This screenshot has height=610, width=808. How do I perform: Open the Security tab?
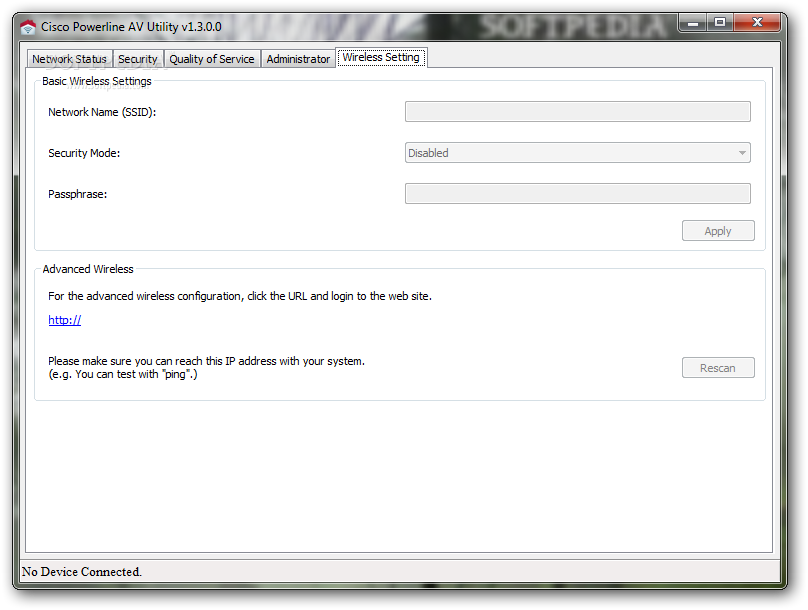point(138,59)
